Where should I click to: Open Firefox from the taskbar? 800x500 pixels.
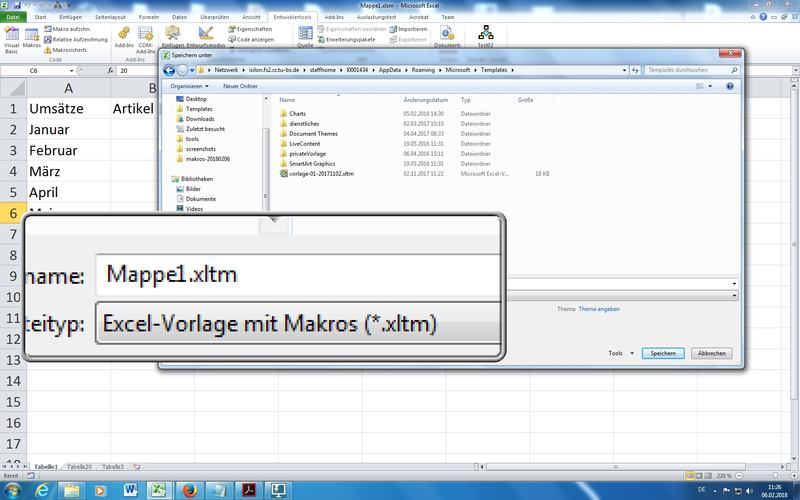click(x=189, y=490)
